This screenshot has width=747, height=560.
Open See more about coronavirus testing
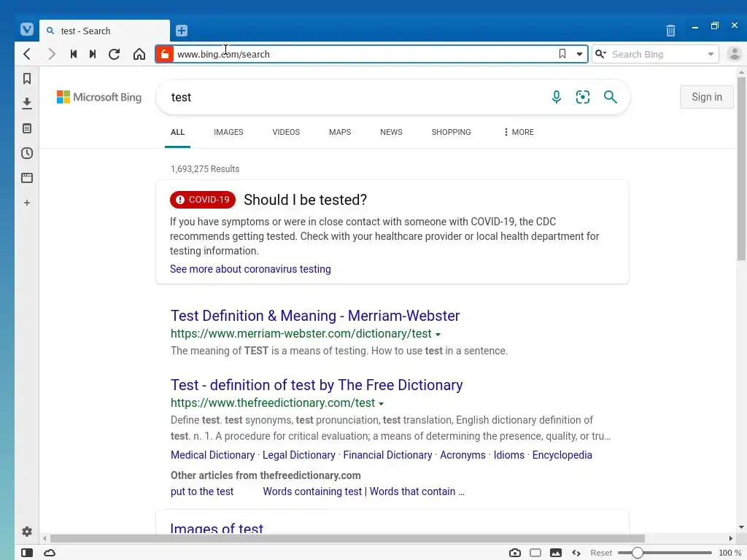click(250, 269)
